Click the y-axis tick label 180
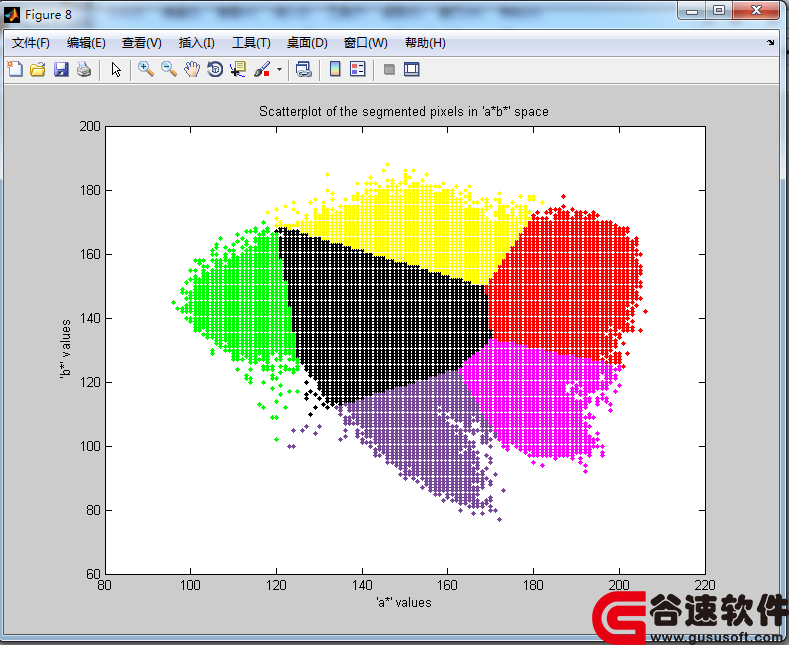The height and width of the screenshot is (645, 789). pos(90,190)
